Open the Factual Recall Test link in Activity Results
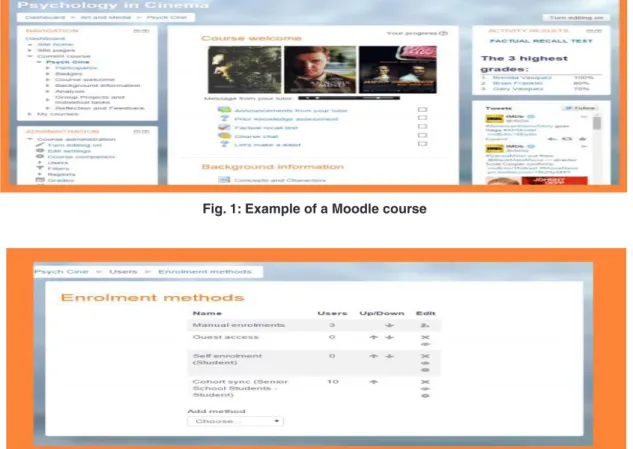This screenshot has width=633, height=449. (x=541, y=41)
